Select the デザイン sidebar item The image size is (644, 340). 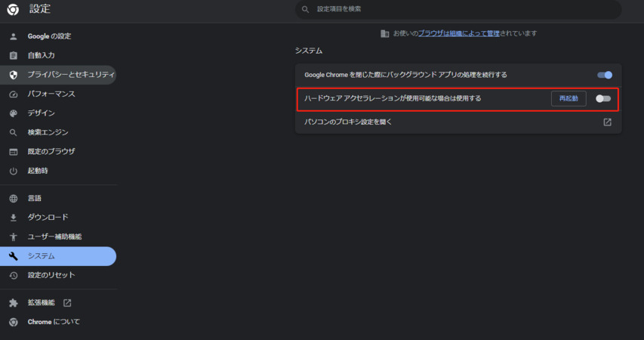coord(58,113)
